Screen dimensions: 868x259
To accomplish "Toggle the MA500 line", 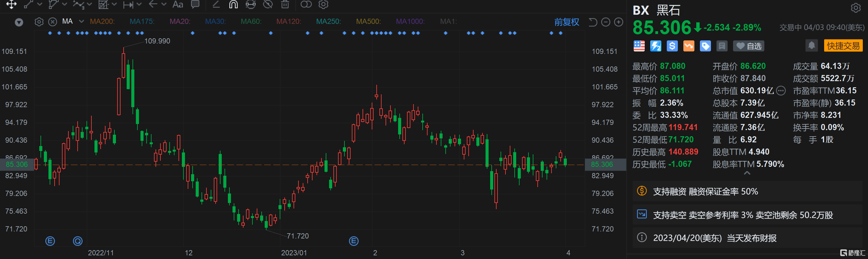I will (369, 21).
